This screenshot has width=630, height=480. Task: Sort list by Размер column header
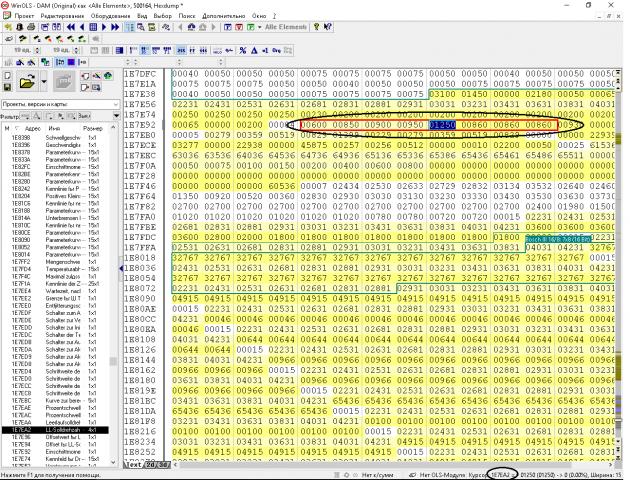coord(92,129)
